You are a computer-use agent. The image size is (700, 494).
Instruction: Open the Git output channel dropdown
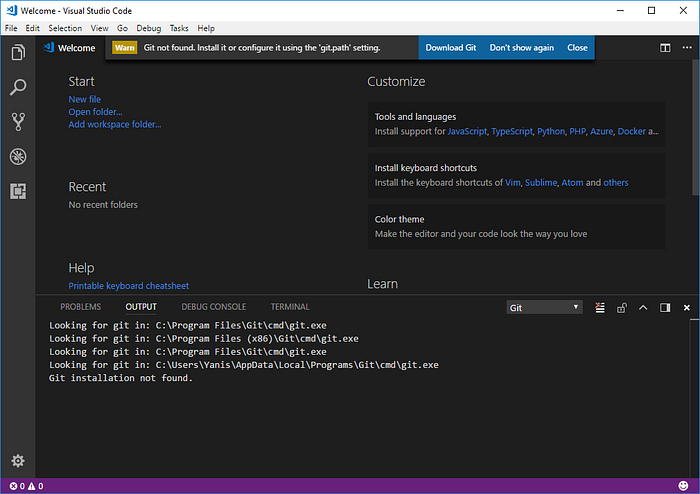click(x=544, y=307)
